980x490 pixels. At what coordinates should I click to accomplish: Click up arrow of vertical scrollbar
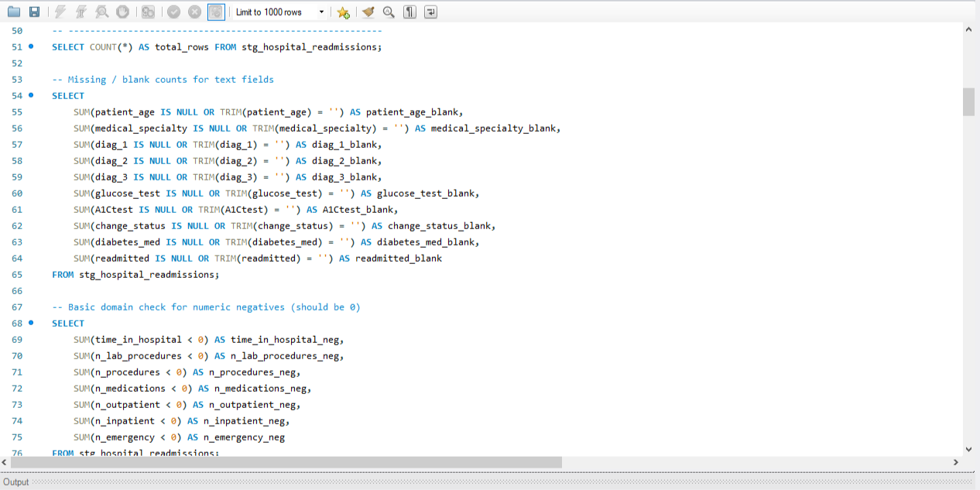pyautogui.click(x=968, y=29)
